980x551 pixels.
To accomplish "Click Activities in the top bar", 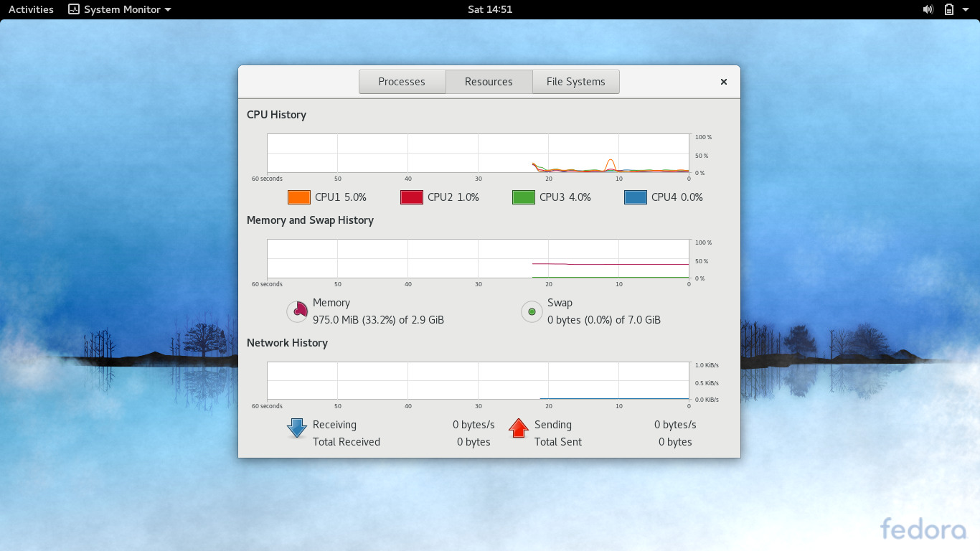I will click(x=30, y=9).
